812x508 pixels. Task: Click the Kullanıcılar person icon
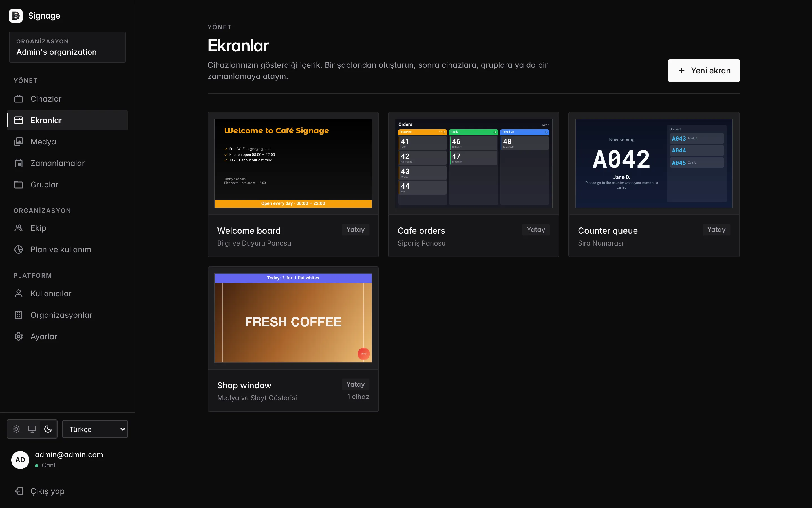tap(19, 294)
